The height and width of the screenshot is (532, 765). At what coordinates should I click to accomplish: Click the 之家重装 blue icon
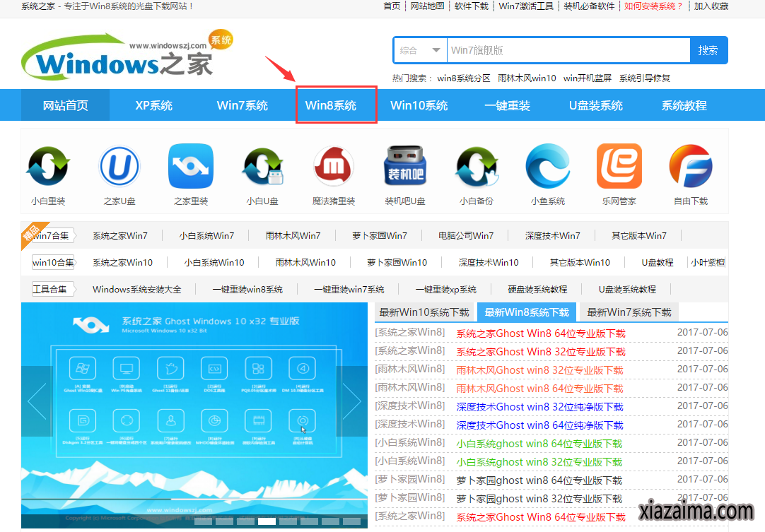(x=191, y=166)
